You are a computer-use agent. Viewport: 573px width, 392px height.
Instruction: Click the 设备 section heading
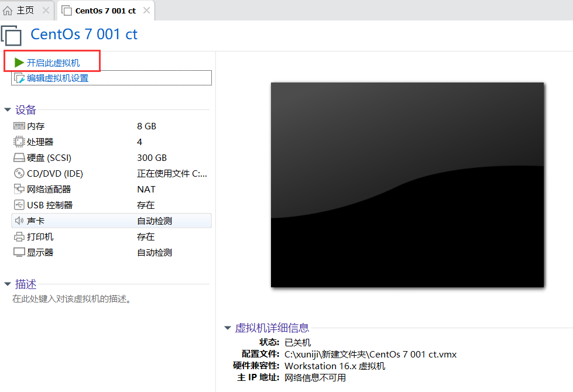(26, 109)
